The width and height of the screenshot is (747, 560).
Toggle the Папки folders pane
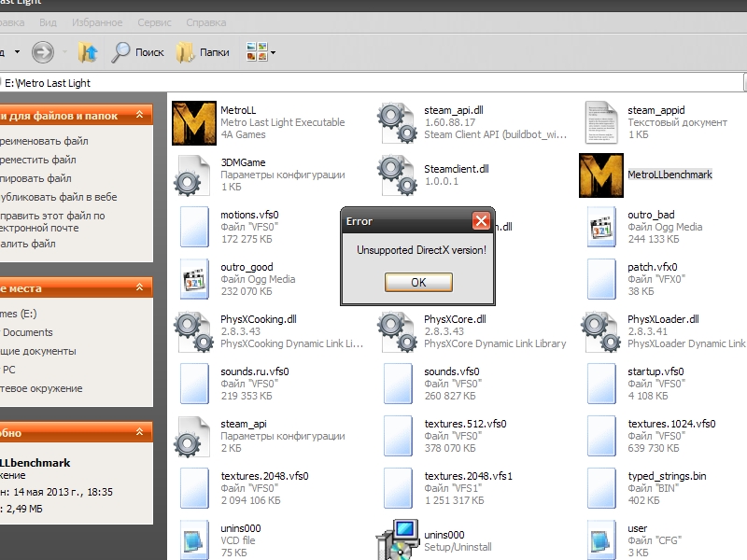click(x=203, y=52)
